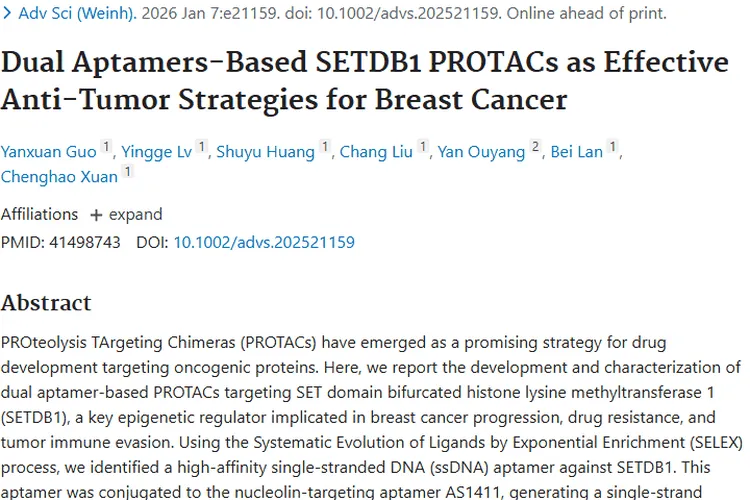The width and height of the screenshot is (750, 500).
Task: Show affiliation marker after Yingge Lv
Action: (x=201, y=149)
